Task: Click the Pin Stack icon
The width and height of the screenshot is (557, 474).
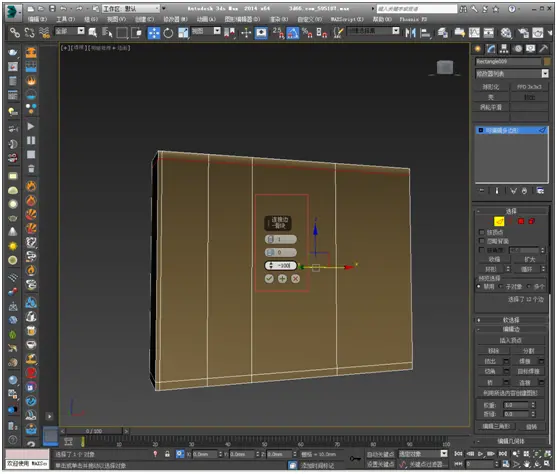Action: [x=482, y=191]
